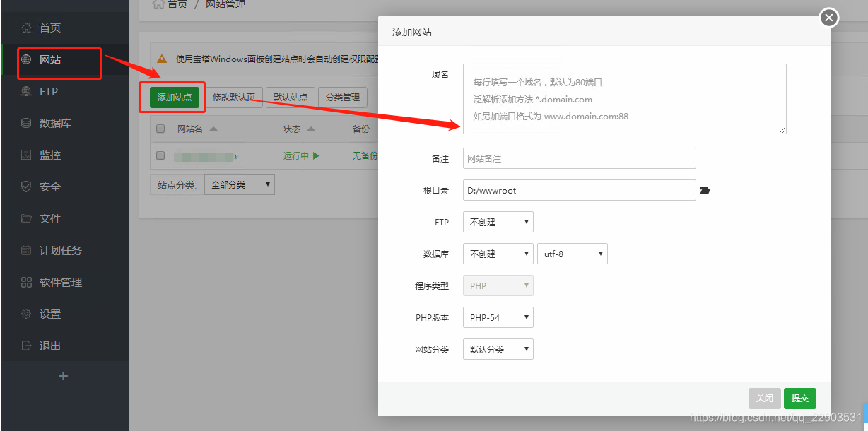The height and width of the screenshot is (431, 868).
Task: Click the database icon beside 数据库
Action: (26, 124)
